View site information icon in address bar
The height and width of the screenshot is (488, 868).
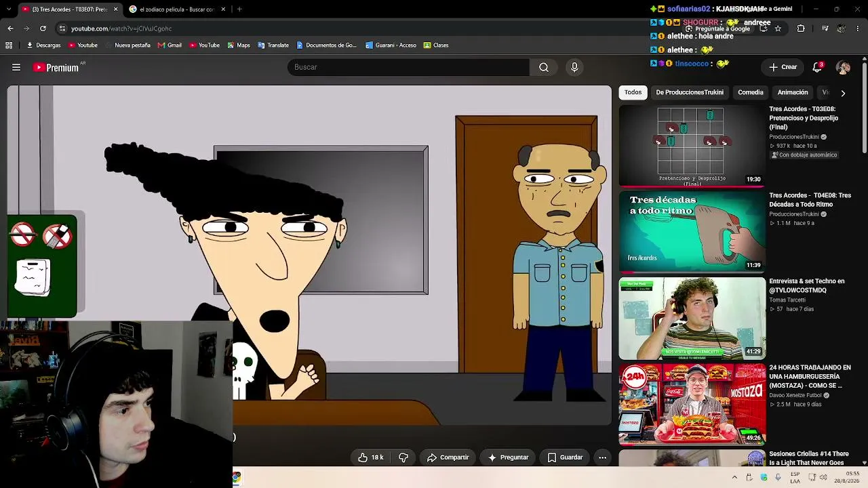(x=62, y=28)
